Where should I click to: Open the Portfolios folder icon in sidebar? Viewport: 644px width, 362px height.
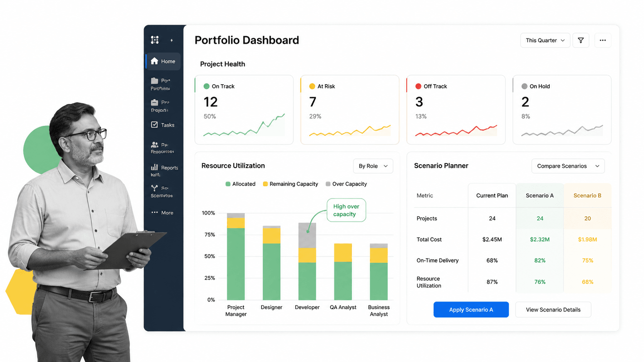tap(154, 80)
